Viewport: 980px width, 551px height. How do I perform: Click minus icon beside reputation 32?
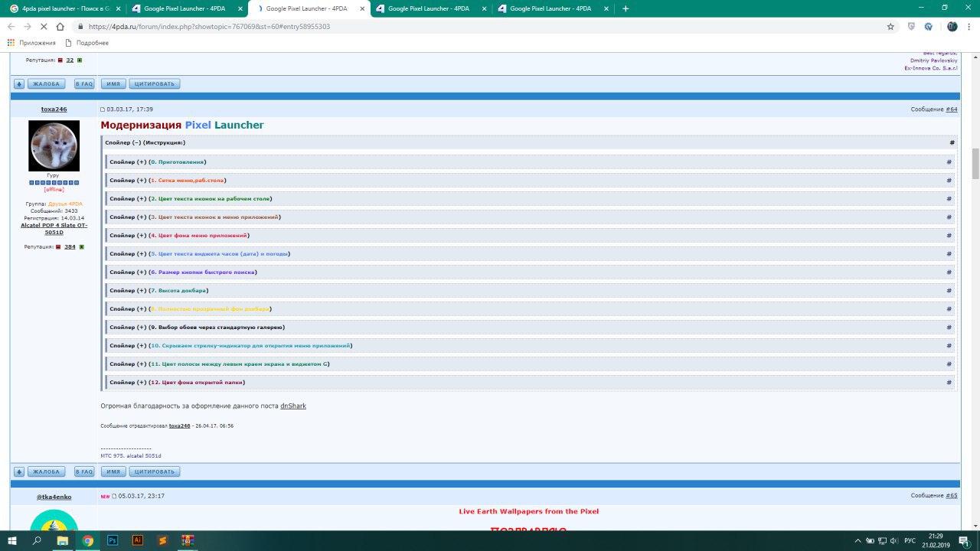[x=60, y=60]
